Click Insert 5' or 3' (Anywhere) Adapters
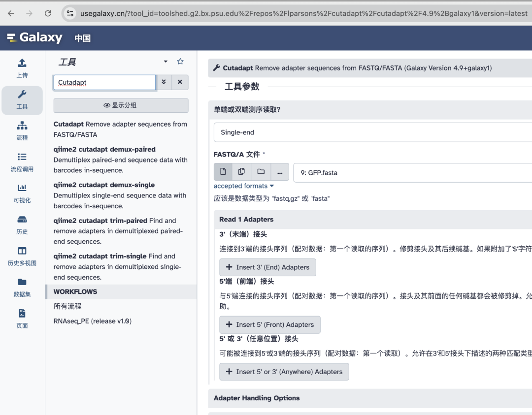 (x=284, y=372)
